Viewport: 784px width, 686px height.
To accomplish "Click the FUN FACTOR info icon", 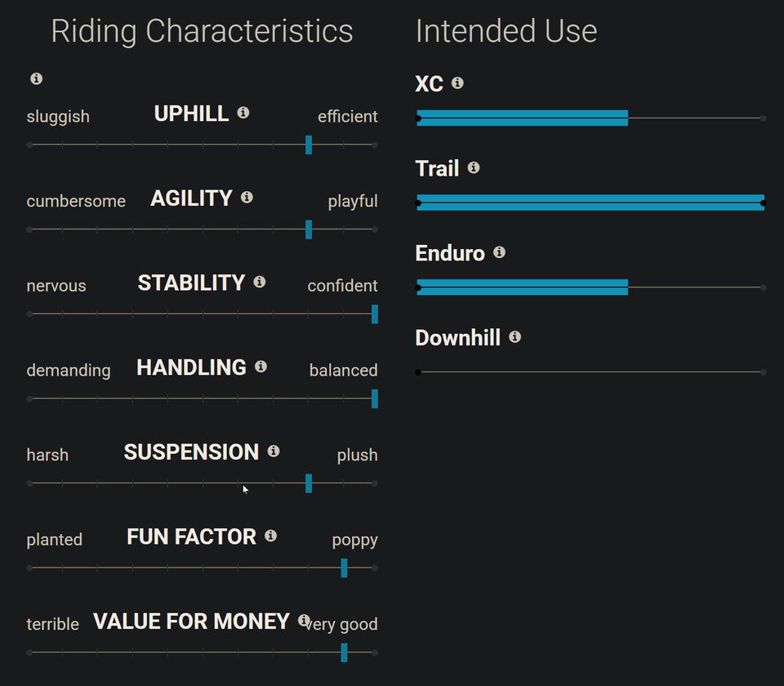I will (x=271, y=536).
